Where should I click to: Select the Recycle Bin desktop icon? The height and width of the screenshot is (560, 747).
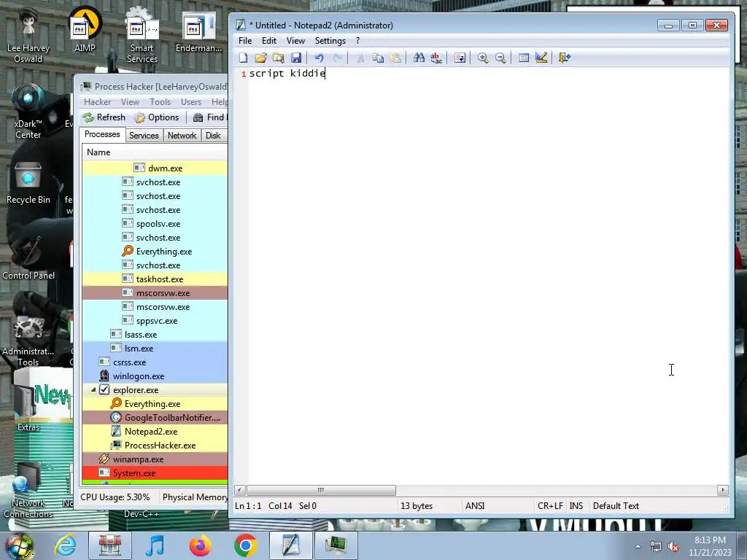pos(28,184)
